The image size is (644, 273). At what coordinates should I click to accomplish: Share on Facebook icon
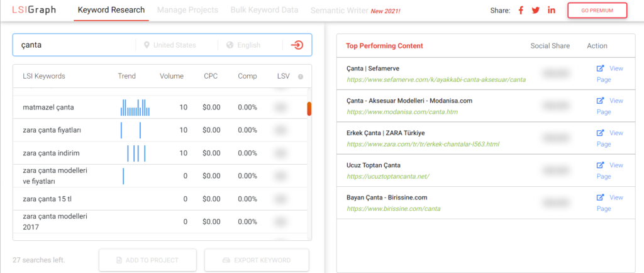(x=521, y=11)
